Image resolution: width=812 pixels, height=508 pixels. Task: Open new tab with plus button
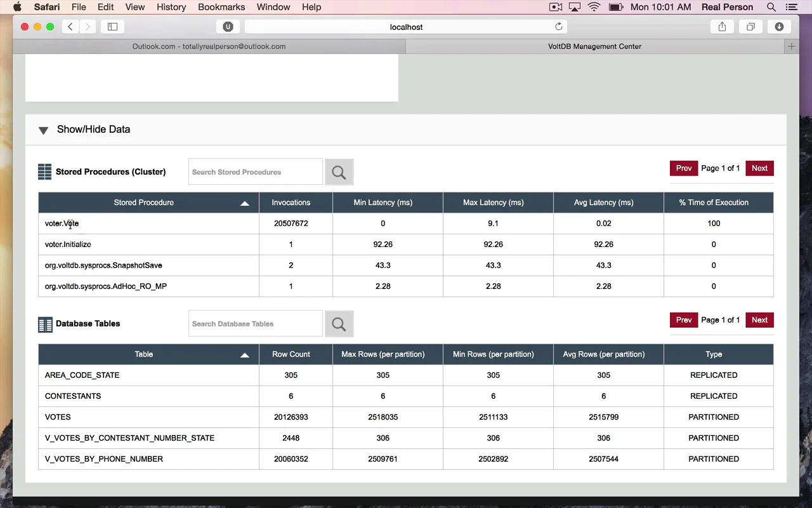pos(791,46)
